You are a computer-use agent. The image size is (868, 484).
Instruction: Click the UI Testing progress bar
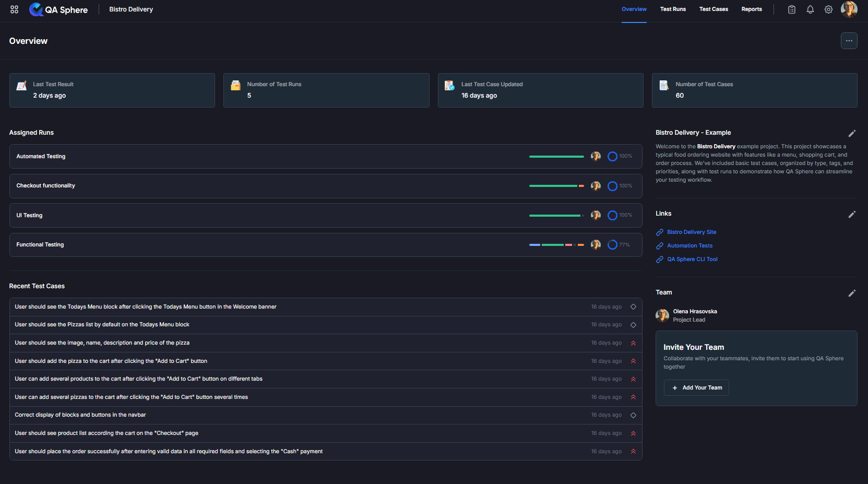point(556,215)
